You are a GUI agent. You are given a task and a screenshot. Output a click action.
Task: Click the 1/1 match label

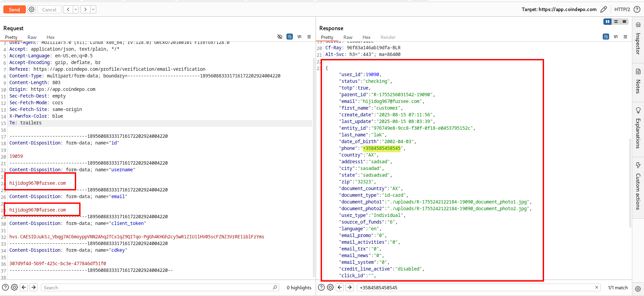(618, 288)
